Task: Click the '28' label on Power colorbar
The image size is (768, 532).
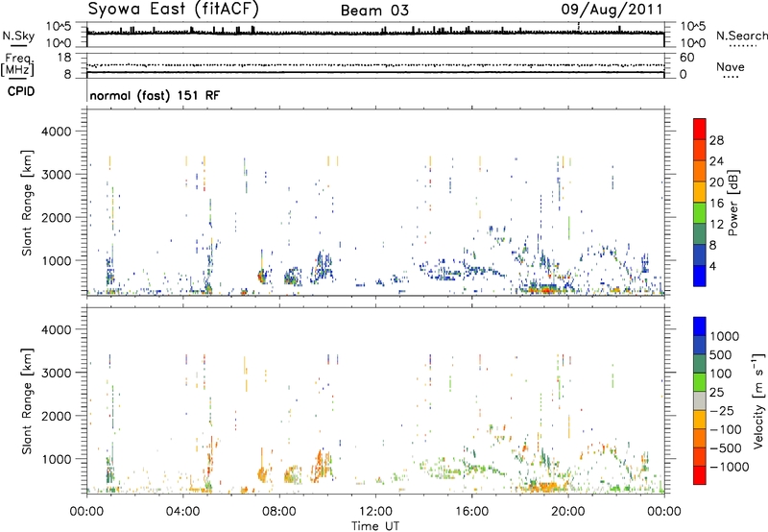Action: pos(716,140)
